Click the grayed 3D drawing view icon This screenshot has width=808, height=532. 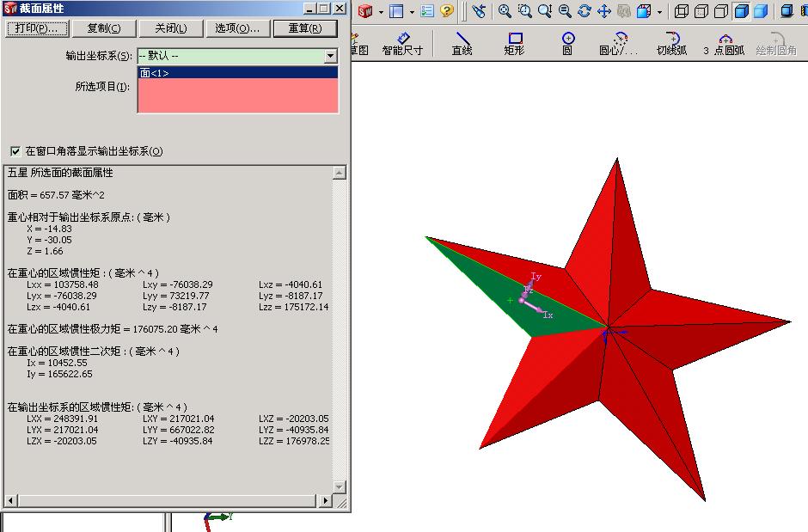[624, 11]
